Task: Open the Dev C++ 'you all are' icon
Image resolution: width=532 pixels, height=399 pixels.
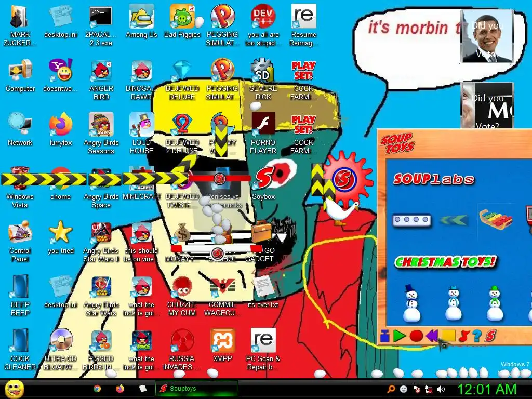Action: coord(263,25)
